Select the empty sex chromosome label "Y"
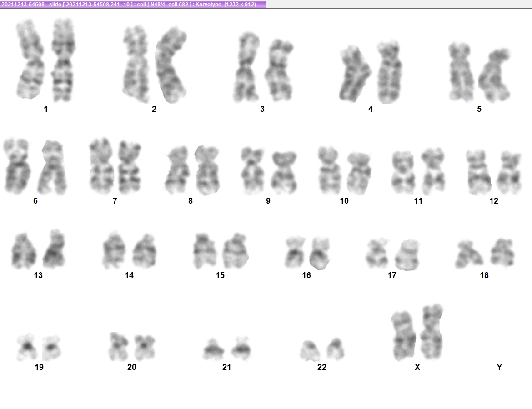 click(499, 367)
